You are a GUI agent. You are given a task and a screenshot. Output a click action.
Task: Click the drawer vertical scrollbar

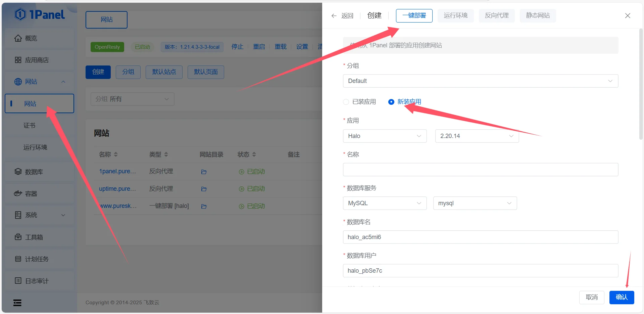coord(641,84)
